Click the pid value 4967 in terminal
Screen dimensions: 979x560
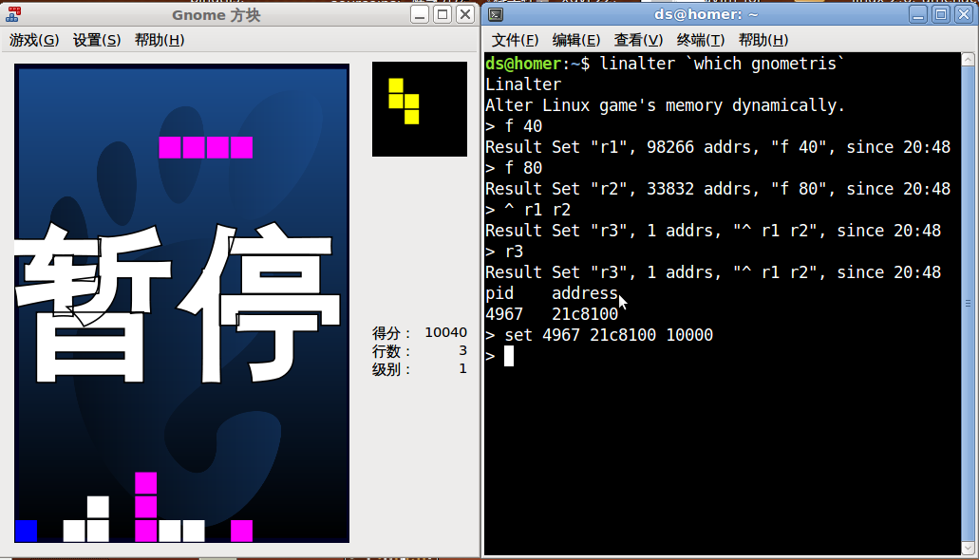(x=504, y=314)
